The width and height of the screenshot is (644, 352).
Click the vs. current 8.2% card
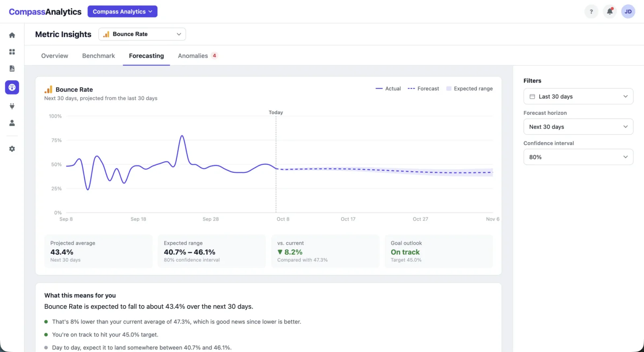325,251
